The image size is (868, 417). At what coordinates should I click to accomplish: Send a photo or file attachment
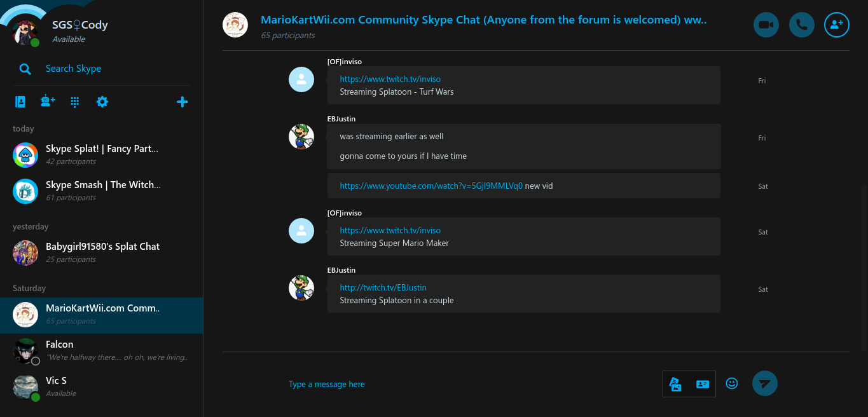675,383
